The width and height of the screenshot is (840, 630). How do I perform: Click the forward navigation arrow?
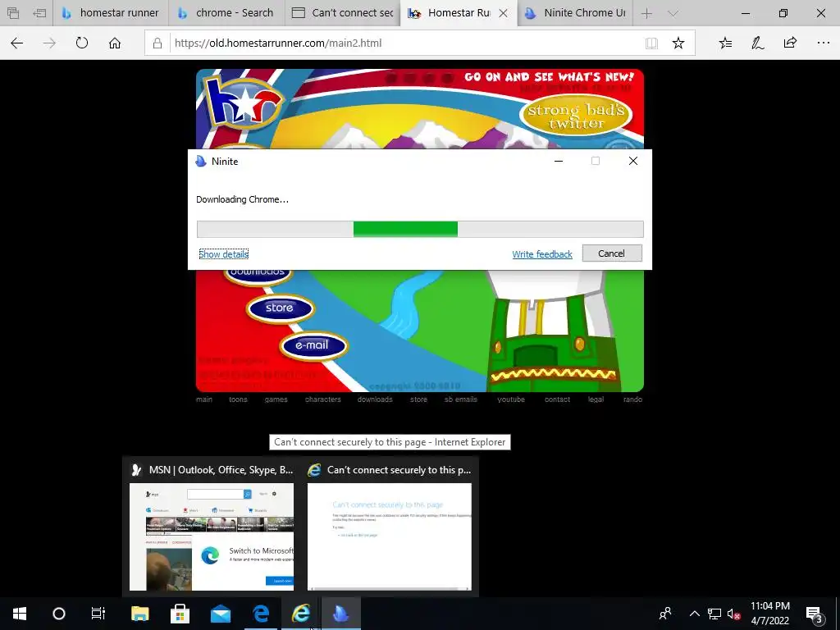(x=49, y=43)
